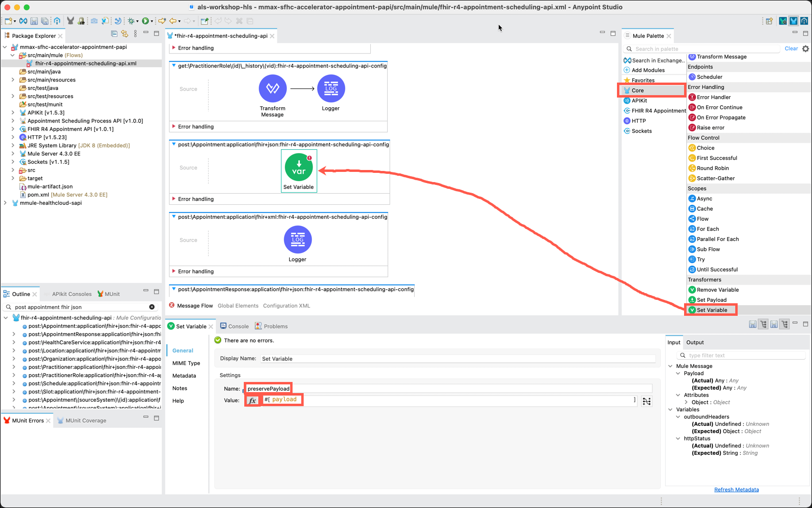Viewport: 812px width, 508px height.
Task: Click the Back navigation arrow icon
Action: (x=173, y=21)
